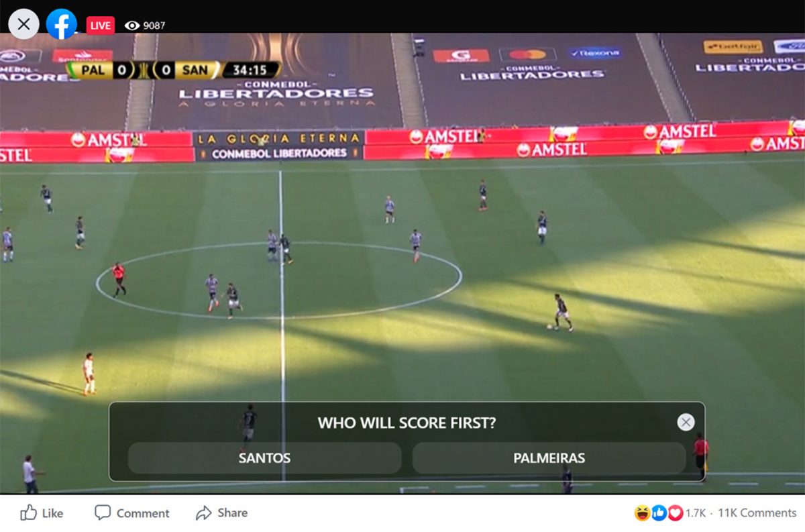The height and width of the screenshot is (532, 805).
Task: Click the Share arrow icon
Action: [203, 513]
